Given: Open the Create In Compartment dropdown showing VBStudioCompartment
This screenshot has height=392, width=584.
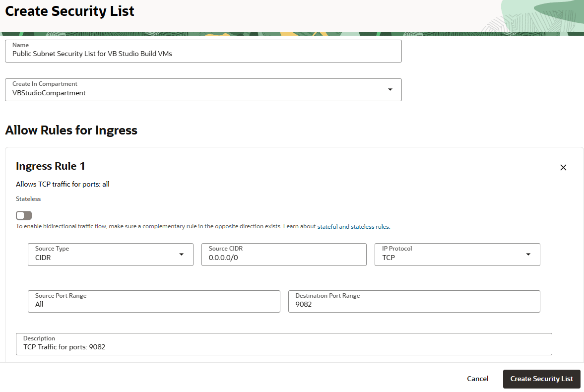Looking at the screenshot, I should (x=198, y=90).
